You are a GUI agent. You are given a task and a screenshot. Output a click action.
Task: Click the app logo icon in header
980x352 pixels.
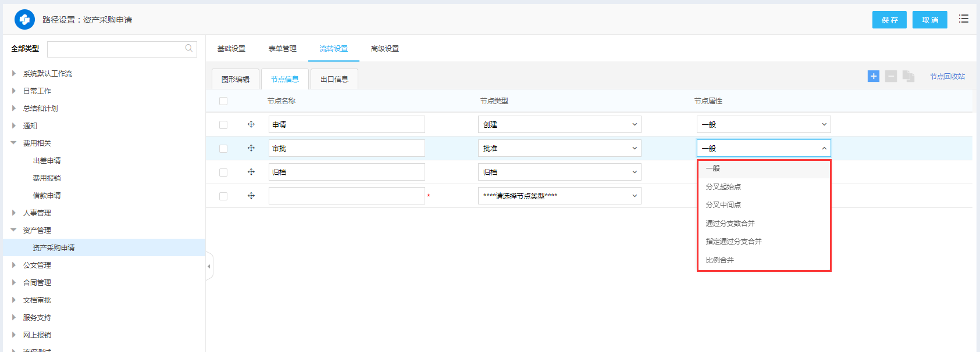(x=24, y=20)
